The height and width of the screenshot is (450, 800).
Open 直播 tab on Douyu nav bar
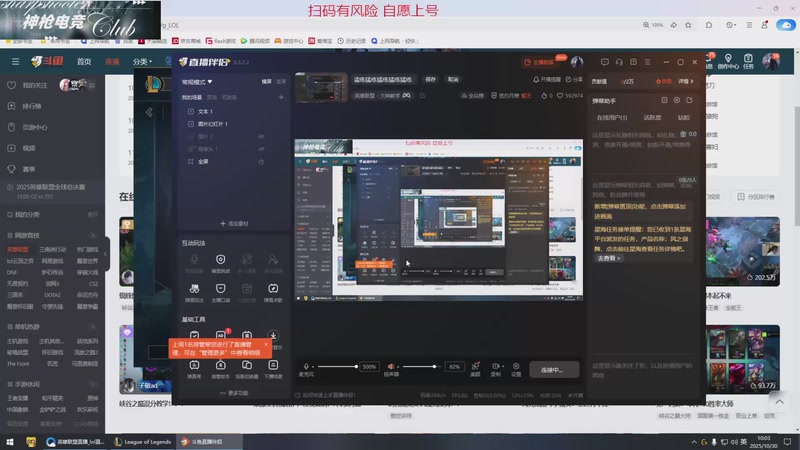tap(112, 61)
